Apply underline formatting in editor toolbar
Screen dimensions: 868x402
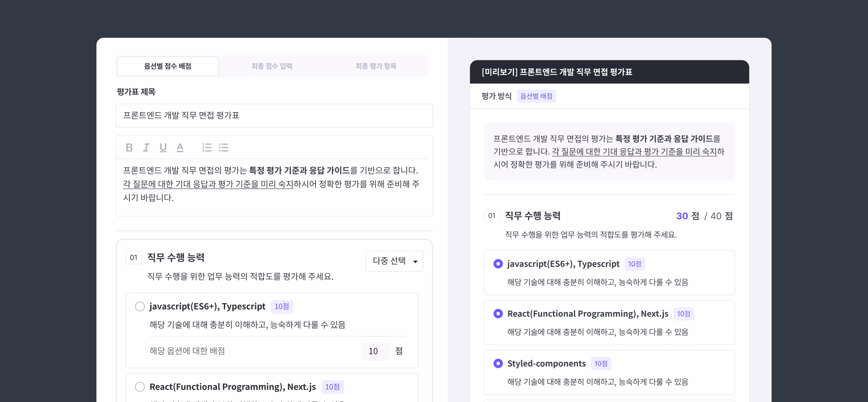(163, 148)
